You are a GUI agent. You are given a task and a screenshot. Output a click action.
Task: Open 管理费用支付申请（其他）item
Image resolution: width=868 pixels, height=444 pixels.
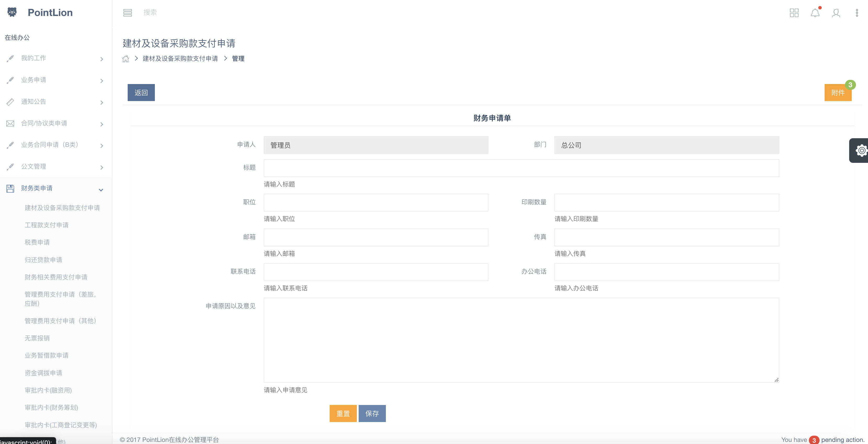(x=61, y=321)
